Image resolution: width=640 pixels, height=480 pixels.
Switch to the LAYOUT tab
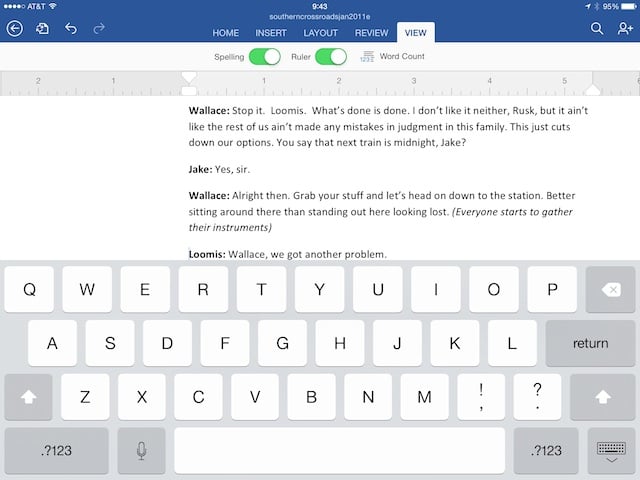coord(320,33)
